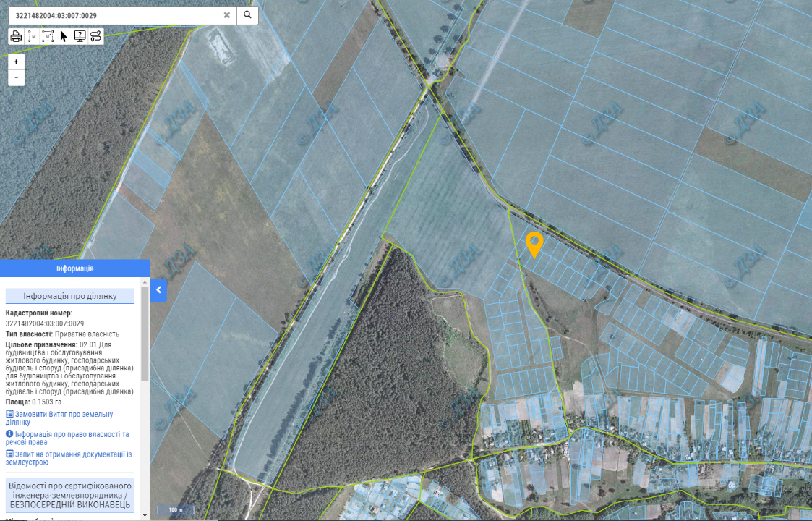The width and height of the screenshot is (812, 521).
Task: Click the 'Площа: 0.1503 га' value
Action: click(34, 402)
